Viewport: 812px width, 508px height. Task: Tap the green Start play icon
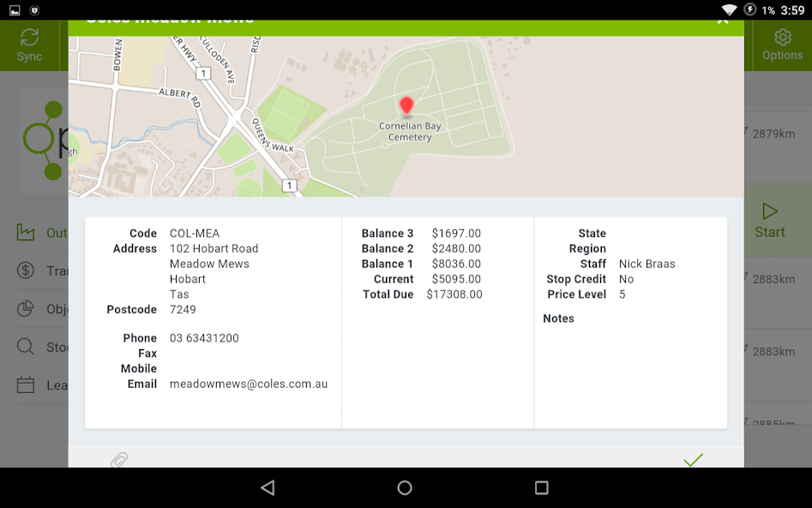[769, 211]
